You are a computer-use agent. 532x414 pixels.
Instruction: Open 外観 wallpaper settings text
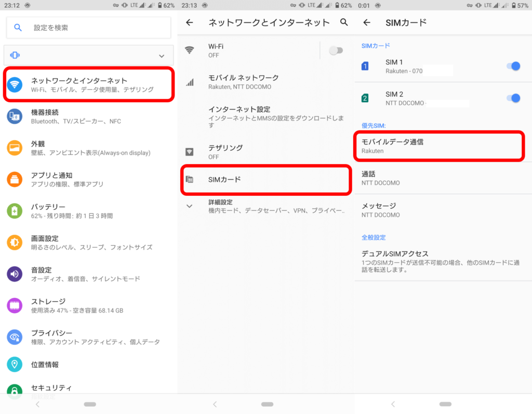point(90,148)
